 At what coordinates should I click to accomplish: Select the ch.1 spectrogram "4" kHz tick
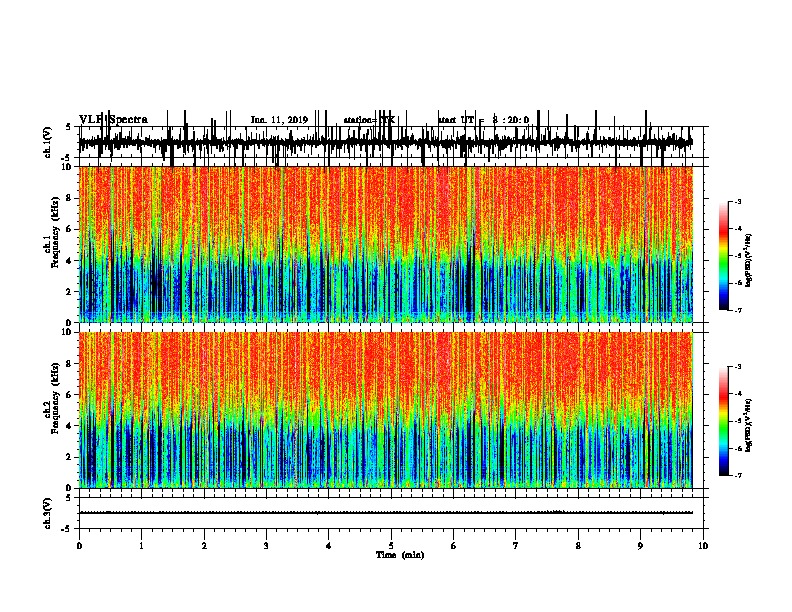70,261
